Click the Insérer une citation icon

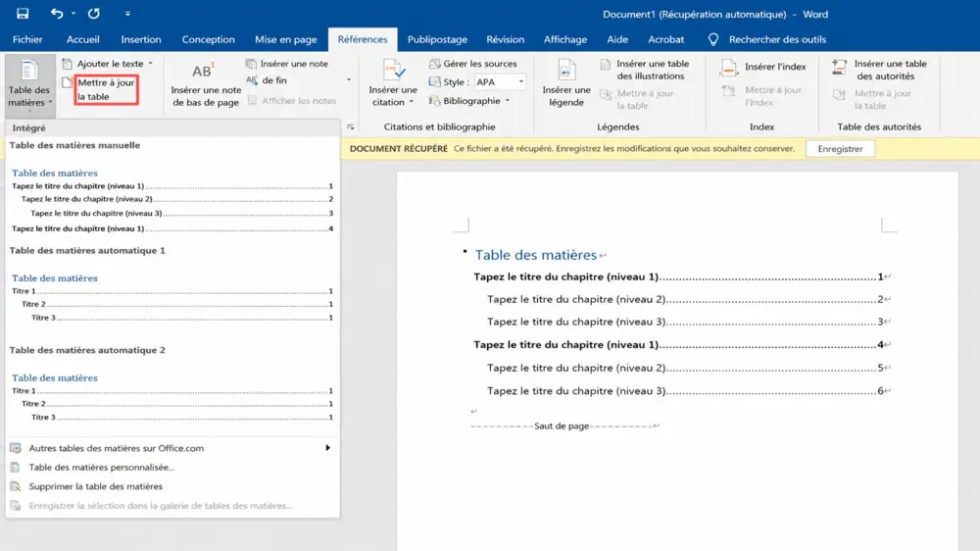tap(394, 70)
